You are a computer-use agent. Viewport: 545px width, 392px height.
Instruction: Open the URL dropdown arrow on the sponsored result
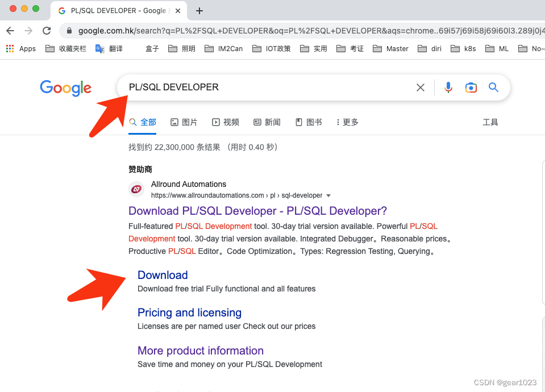pos(328,195)
